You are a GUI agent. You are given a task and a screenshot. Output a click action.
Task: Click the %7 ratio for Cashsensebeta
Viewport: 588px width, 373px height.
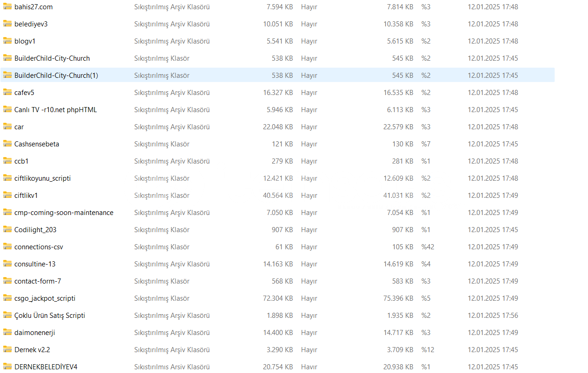[426, 144]
